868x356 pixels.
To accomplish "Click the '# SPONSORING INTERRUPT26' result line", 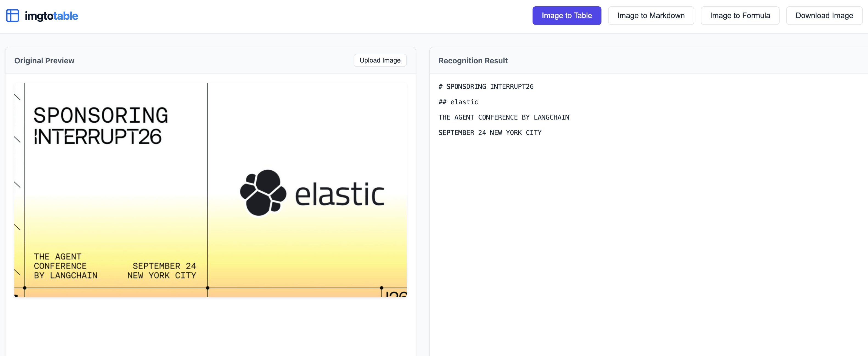I will [486, 87].
